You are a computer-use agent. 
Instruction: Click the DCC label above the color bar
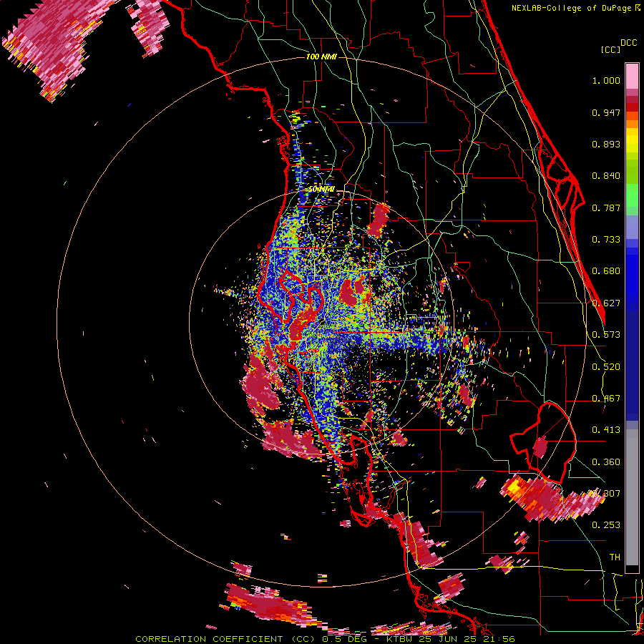(628, 43)
